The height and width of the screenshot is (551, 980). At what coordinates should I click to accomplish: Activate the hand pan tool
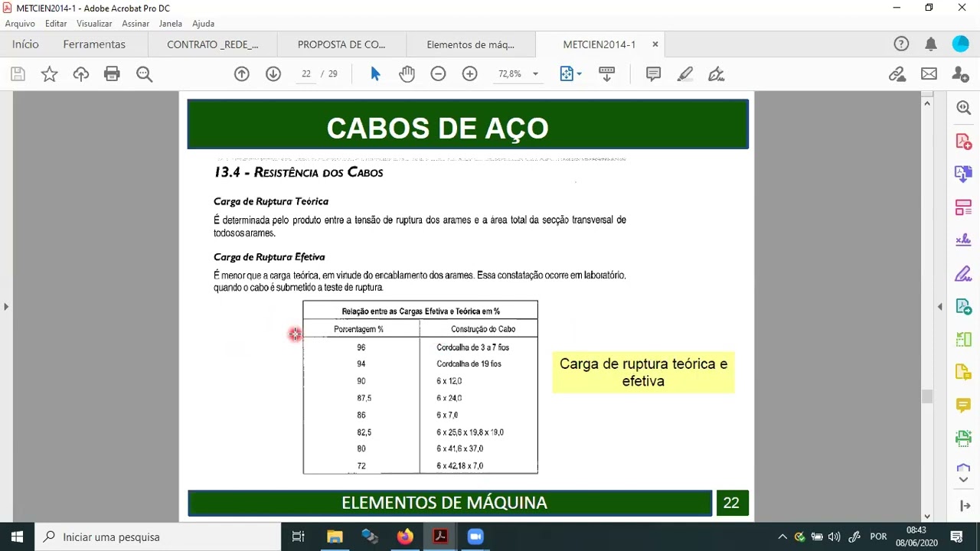[407, 74]
